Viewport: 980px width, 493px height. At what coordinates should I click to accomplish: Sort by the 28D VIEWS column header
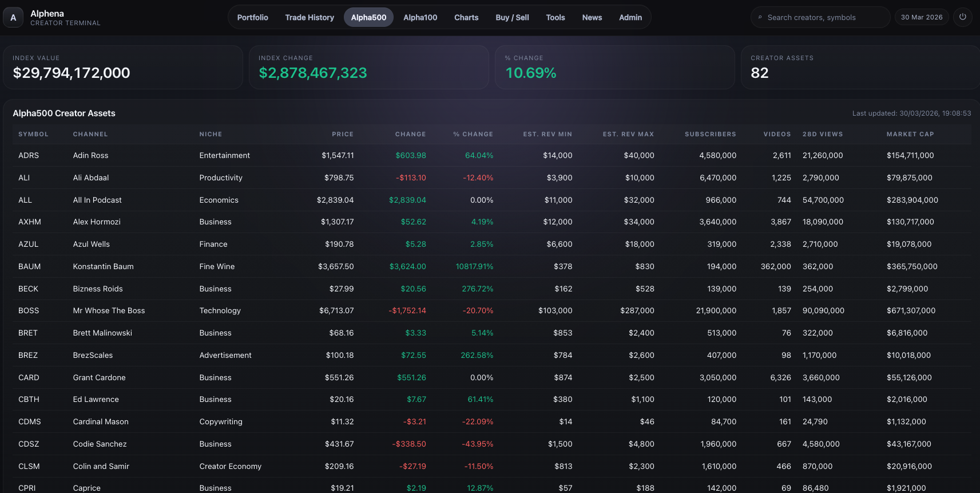(x=823, y=134)
